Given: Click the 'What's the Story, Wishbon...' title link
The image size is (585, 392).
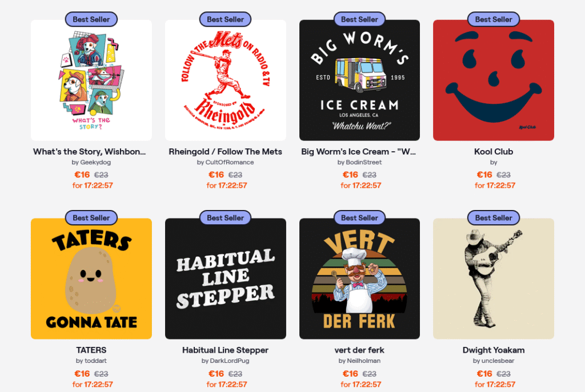Looking at the screenshot, I should point(90,152).
